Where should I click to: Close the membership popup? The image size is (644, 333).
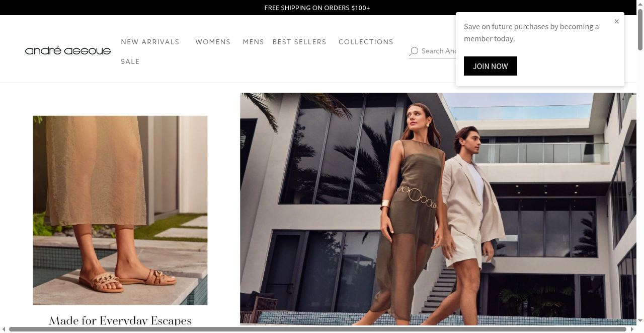coord(616,21)
